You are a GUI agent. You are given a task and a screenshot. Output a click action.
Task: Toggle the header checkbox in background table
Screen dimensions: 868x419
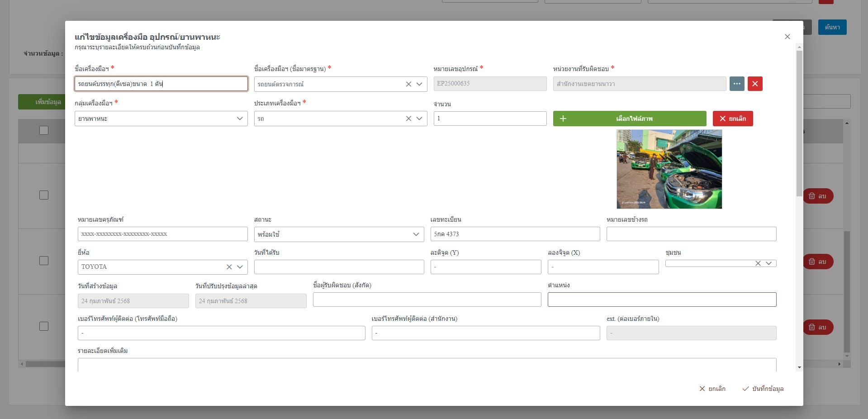44,130
